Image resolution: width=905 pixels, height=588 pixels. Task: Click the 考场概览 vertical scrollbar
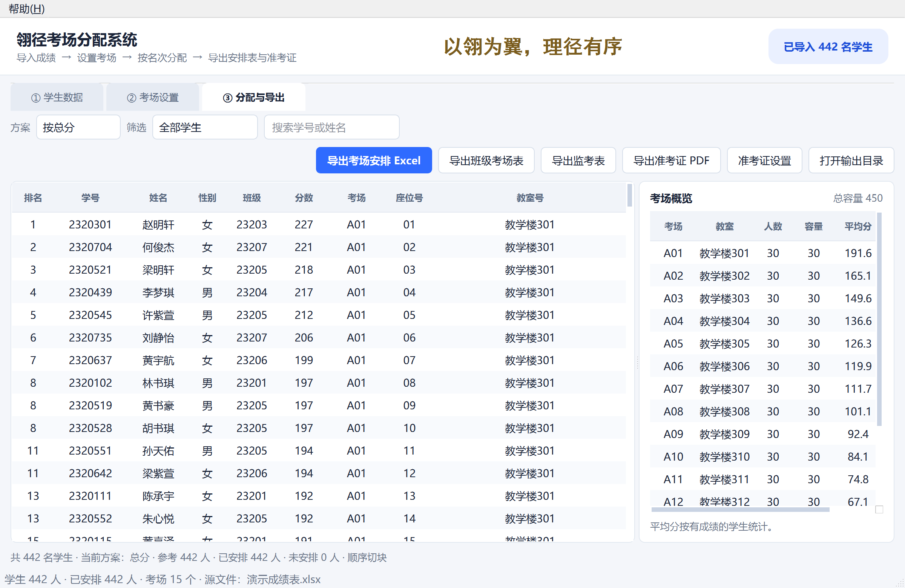tap(879, 319)
